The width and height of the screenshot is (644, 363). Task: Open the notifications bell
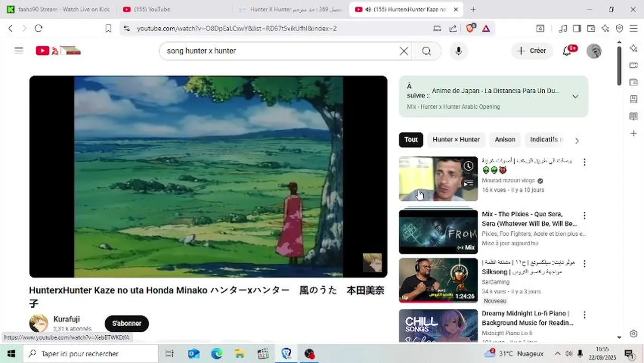click(567, 51)
